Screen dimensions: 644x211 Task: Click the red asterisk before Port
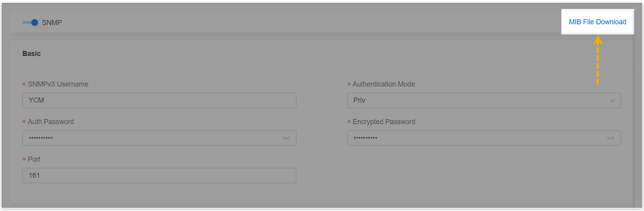pyautogui.click(x=24, y=160)
